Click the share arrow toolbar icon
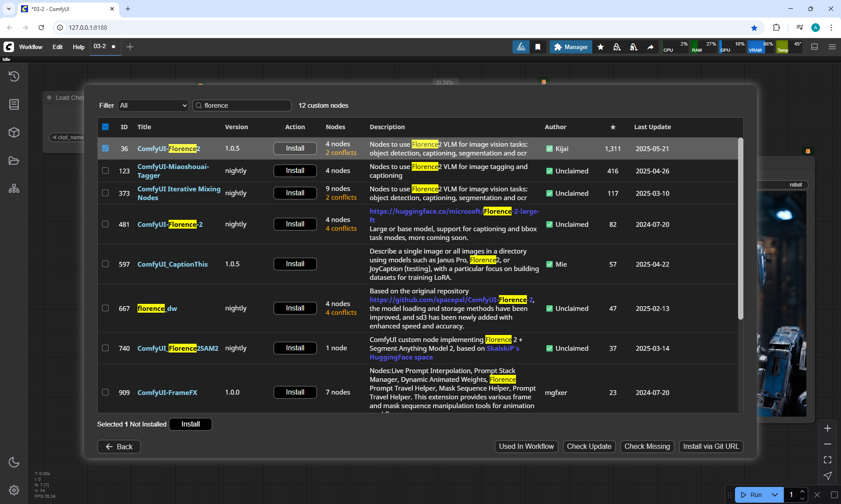The width and height of the screenshot is (841, 504). pos(650,47)
